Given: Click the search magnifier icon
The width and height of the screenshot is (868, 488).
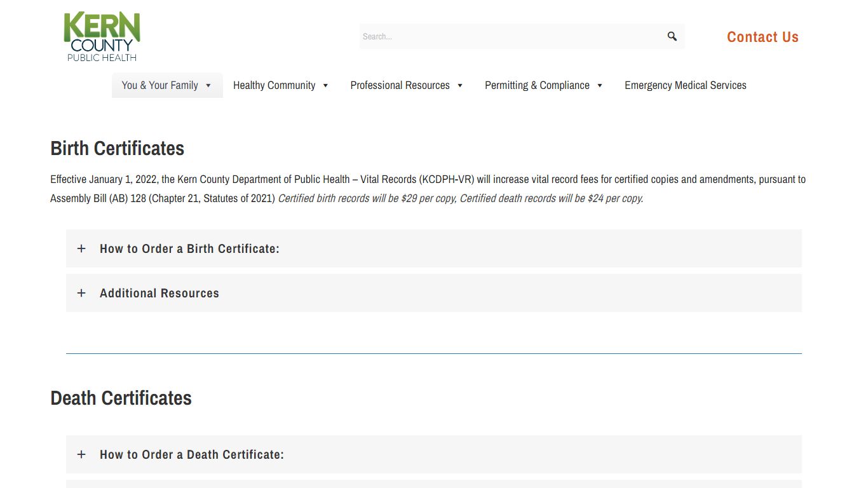Looking at the screenshot, I should tap(672, 36).
